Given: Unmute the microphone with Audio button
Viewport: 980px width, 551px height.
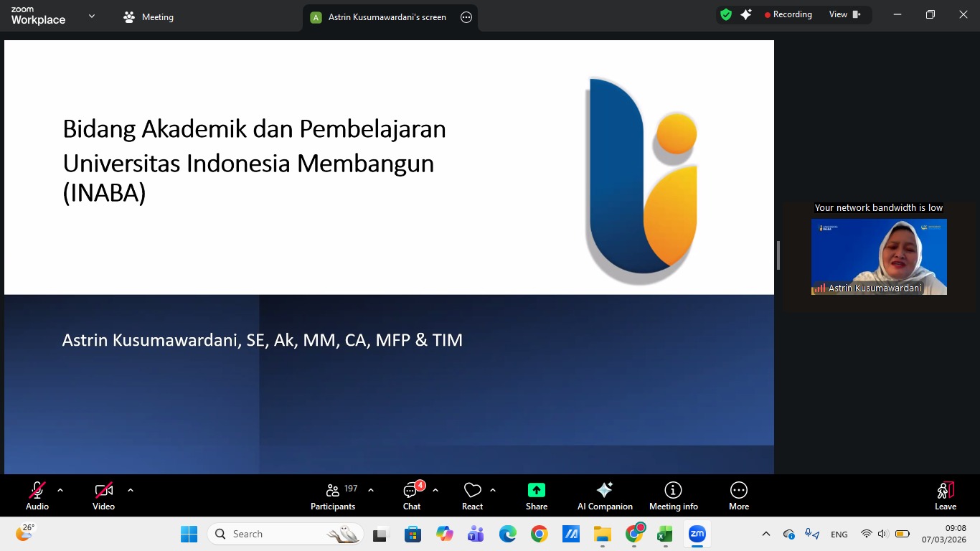Looking at the screenshot, I should coord(37,495).
